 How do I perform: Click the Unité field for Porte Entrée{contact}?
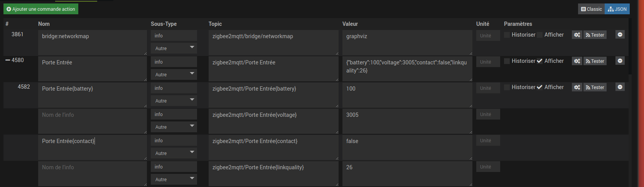488,141
